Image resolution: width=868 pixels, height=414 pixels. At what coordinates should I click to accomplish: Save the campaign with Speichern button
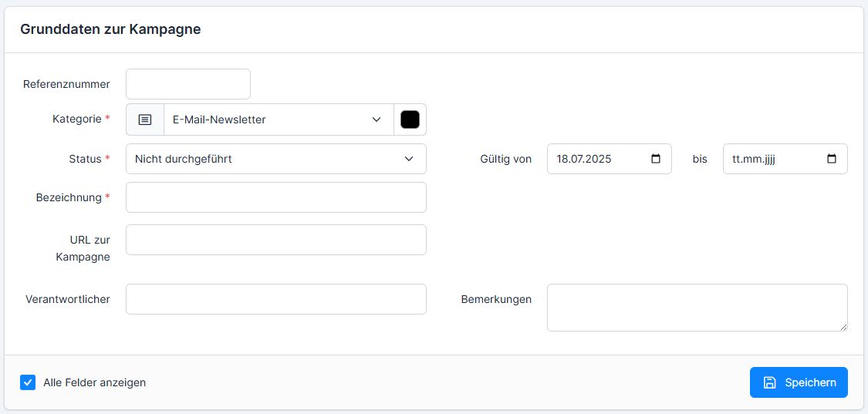(x=799, y=382)
